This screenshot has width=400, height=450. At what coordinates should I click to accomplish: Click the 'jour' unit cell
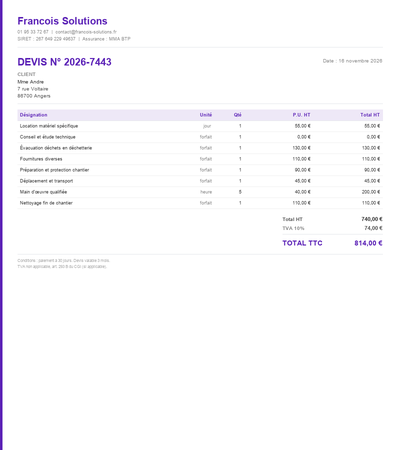coord(207,126)
